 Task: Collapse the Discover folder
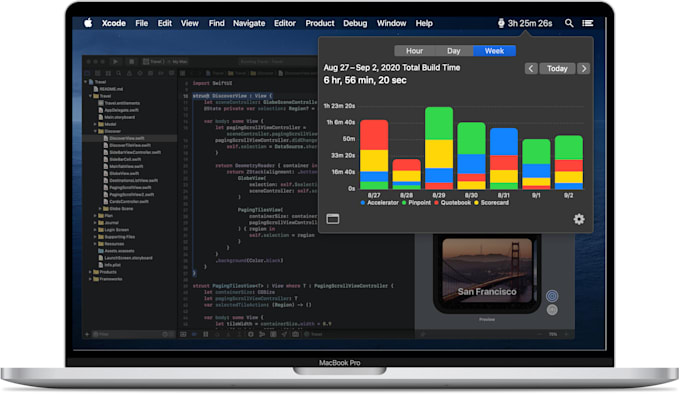95,131
